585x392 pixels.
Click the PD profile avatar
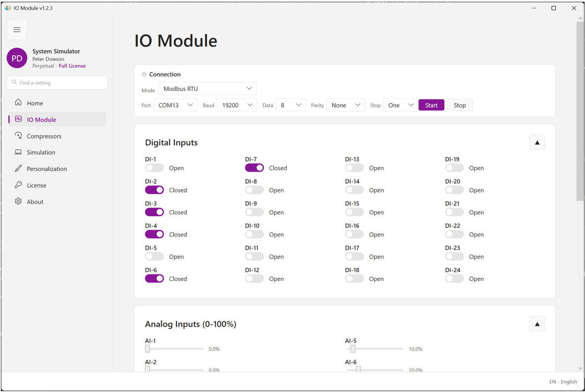[17, 58]
